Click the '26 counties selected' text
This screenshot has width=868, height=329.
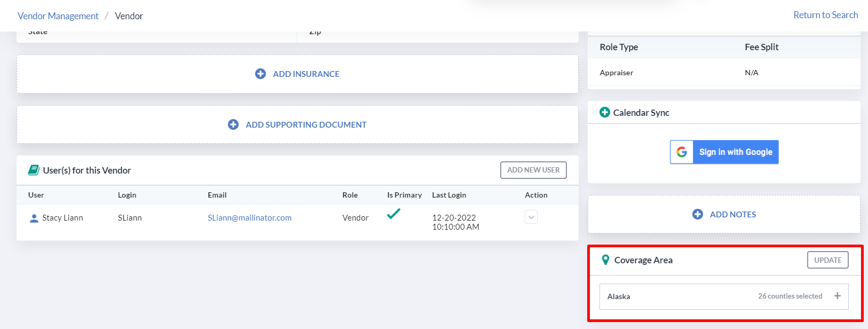(790, 296)
